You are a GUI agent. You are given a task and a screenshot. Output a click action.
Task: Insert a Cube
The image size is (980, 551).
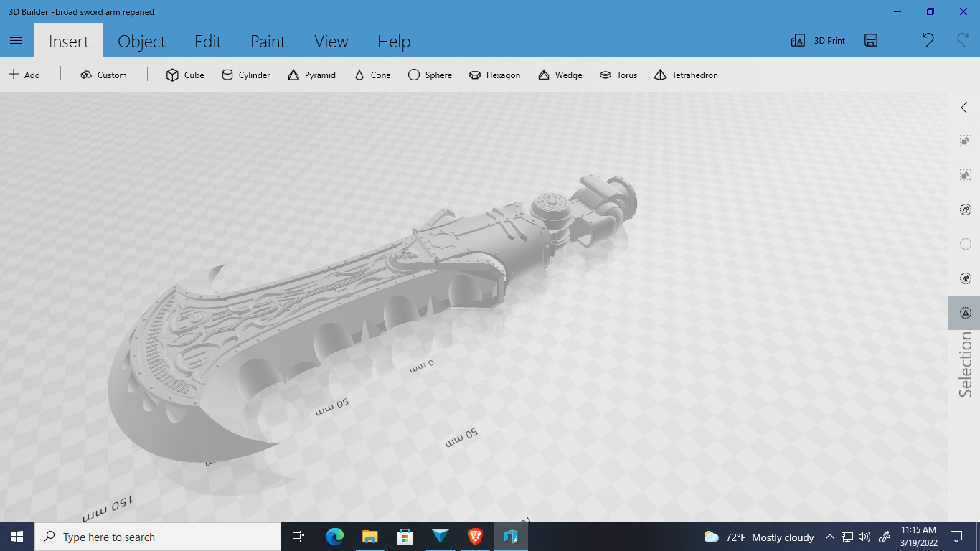click(x=185, y=75)
